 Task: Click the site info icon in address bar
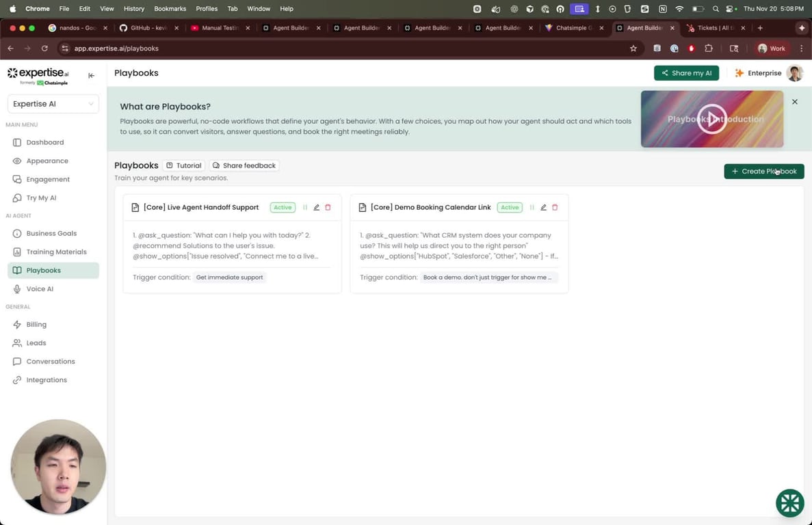(65, 48)
